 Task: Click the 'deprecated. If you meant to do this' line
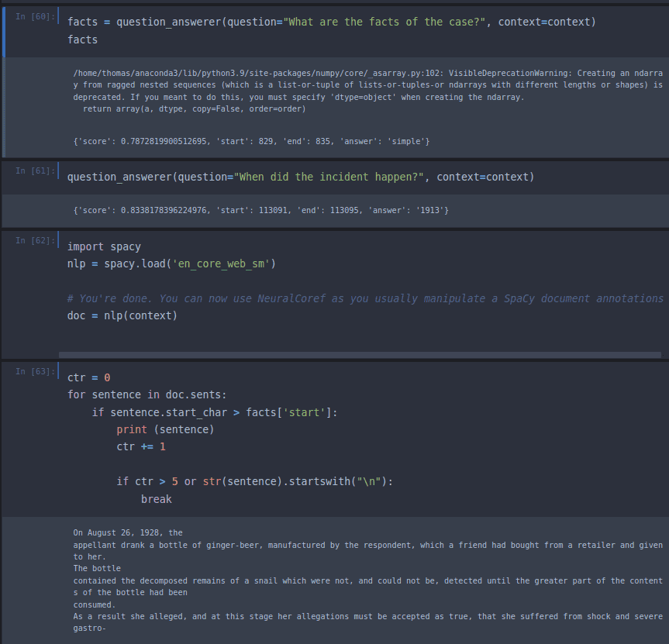tap(298, 97)
